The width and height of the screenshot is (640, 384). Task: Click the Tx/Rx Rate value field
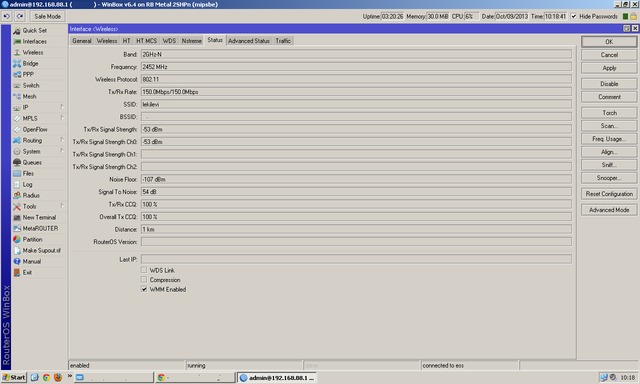(356, 92)
